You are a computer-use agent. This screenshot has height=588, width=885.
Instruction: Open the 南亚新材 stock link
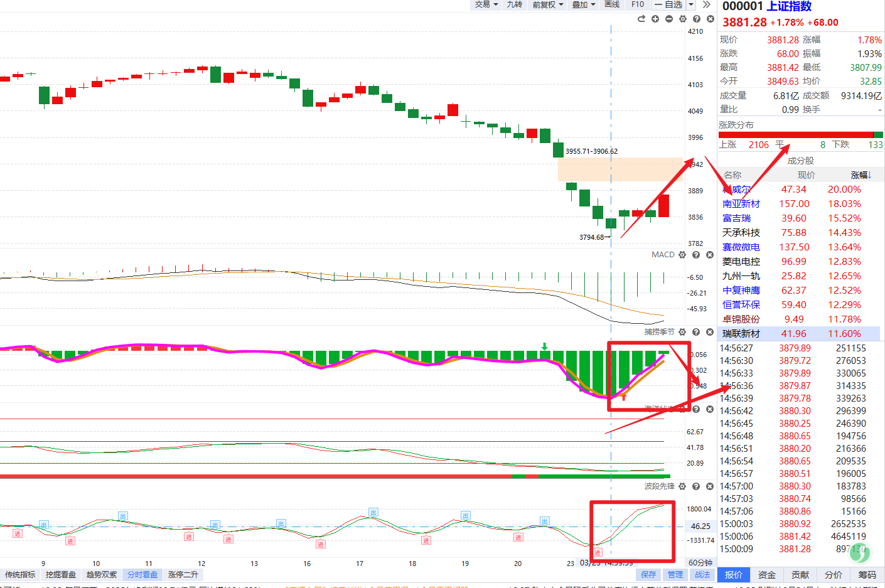pyautogui.click(x=741, y=204)
